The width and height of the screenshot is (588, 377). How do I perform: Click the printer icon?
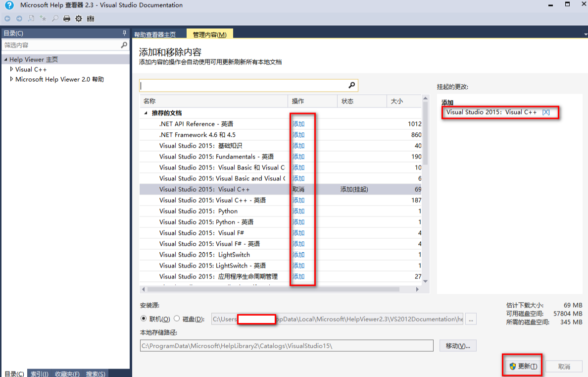coord(67,18)
